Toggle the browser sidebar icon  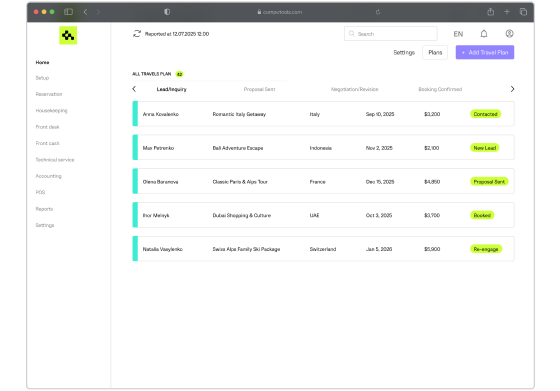click(x=68, y=12)
